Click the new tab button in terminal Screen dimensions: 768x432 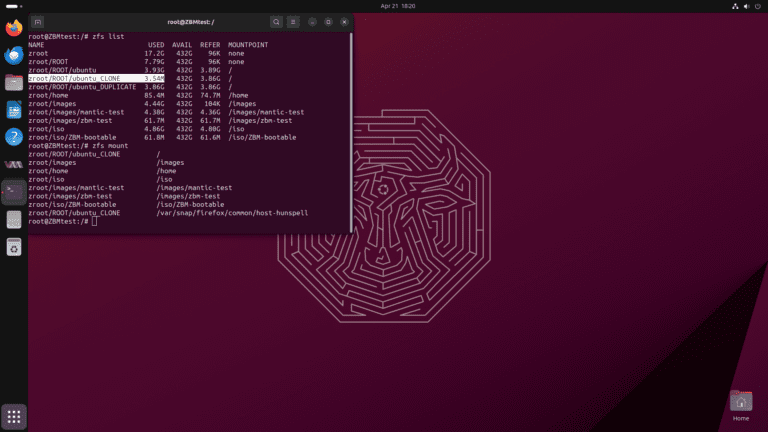(38, 22)
